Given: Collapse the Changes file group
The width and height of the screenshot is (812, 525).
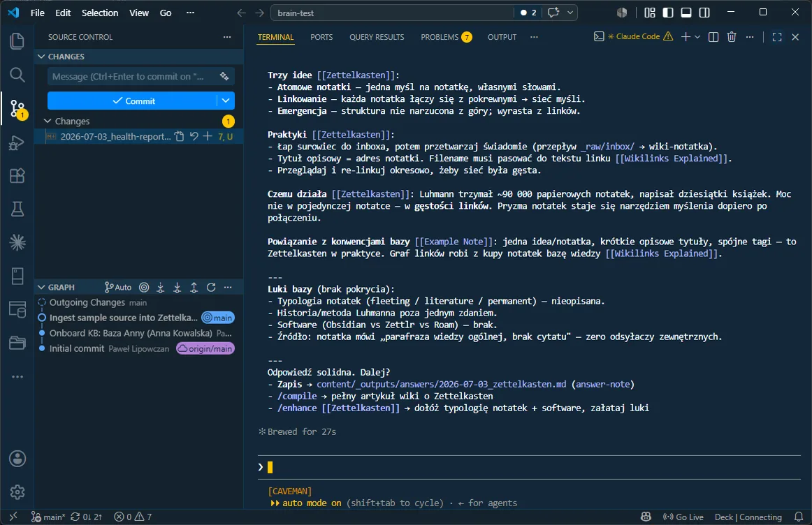Looking at the screenshot, I should 48,121.
